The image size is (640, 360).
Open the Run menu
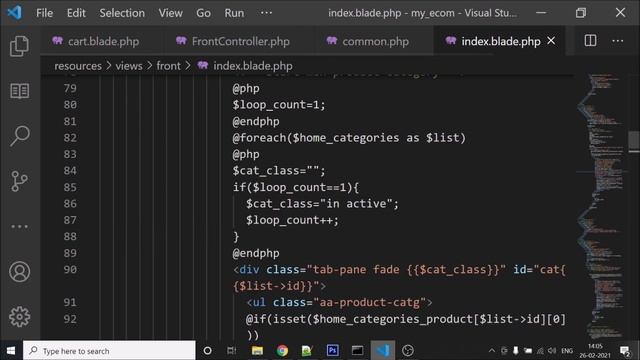[x=234, y=13]
